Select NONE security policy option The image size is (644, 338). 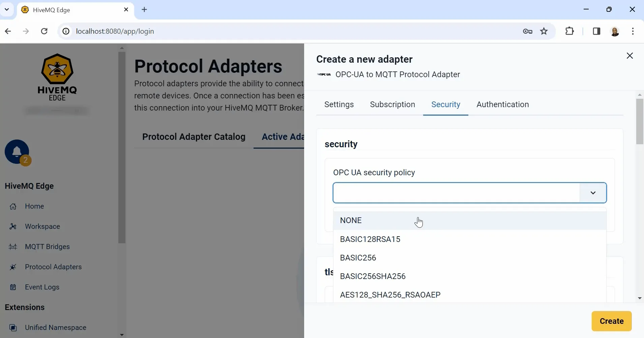click(470, 220)
